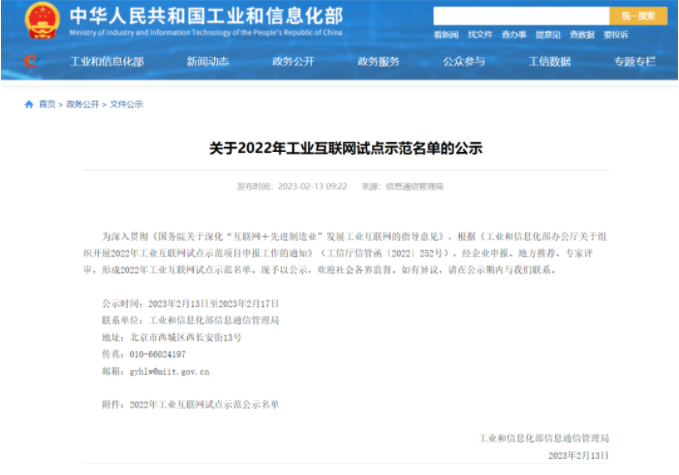
Task: Go to 首页 in breadcrumb
Action: pos(47,104)
